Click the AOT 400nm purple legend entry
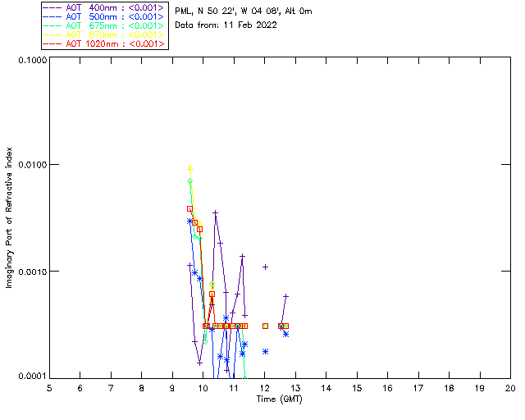The width and height of the screenshot is (525, 420). pyautogui.click(x=105, y=7)
